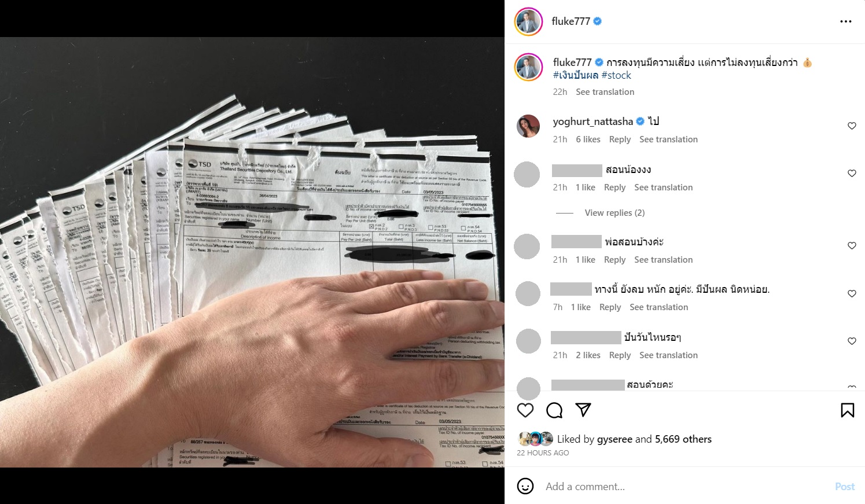Screen dimensions: 865x504
Task: Like the comment 'พ่อสอนบ้างค่ะ'
Action: pyautogui.click(x=852, y=245)
